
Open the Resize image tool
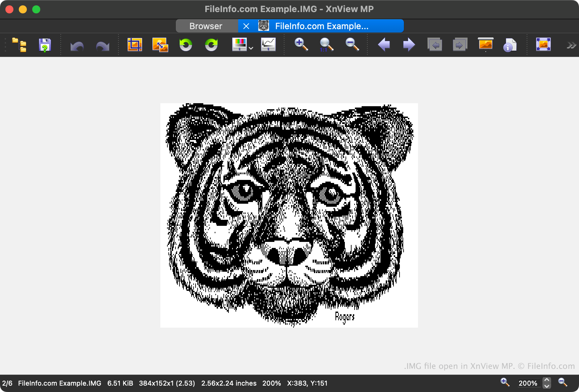[160, 45]
